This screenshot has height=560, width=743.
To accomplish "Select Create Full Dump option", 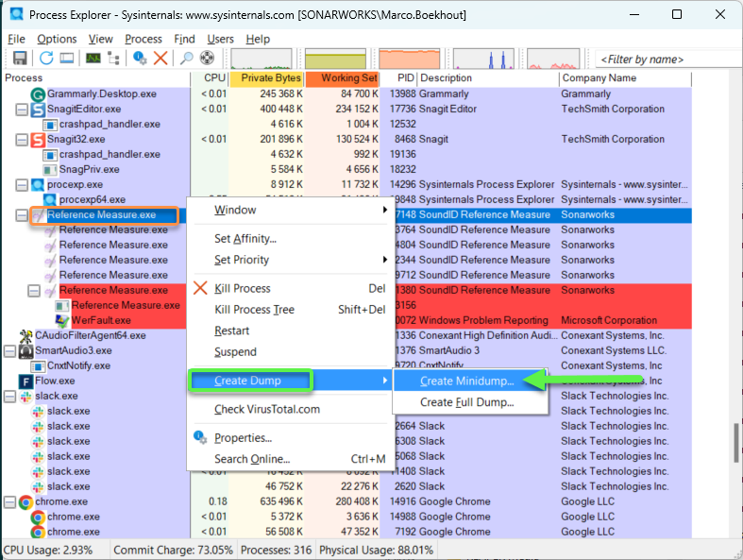I will [x=470, y=402].
